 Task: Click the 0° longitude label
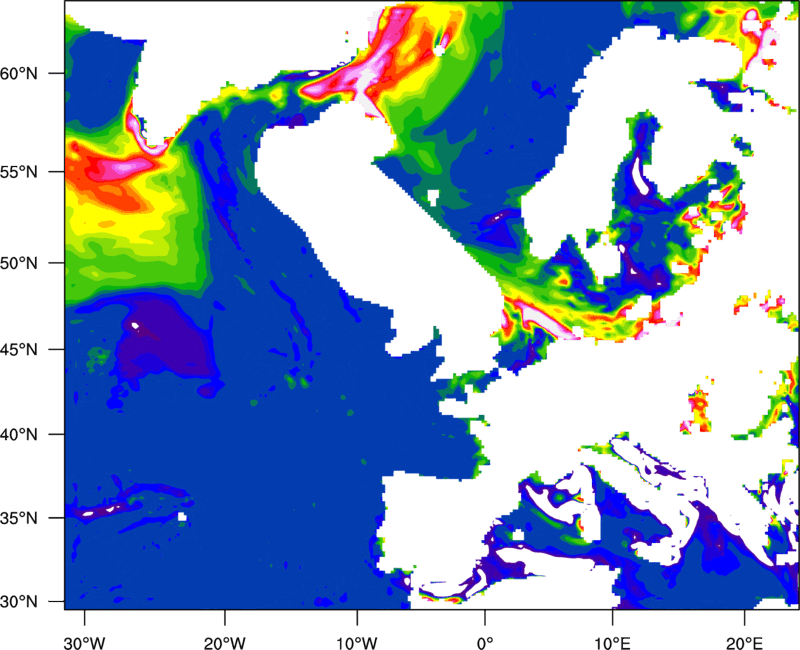pos(485,643)
